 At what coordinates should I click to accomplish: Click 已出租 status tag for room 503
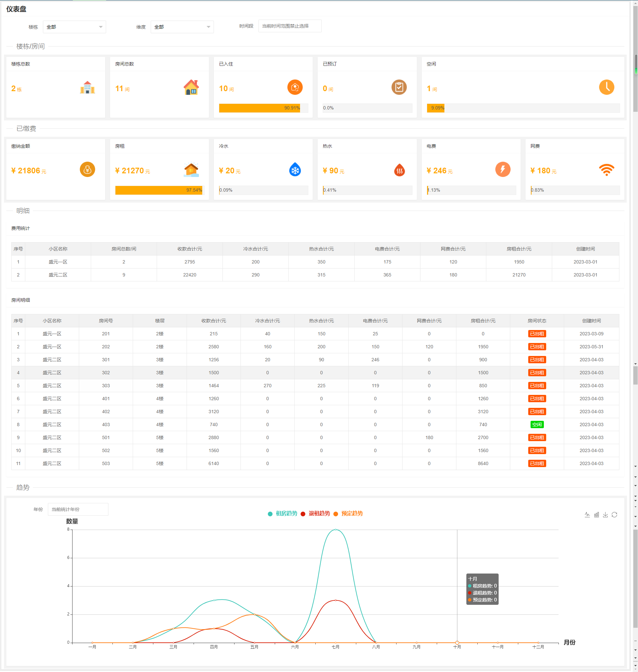pos(537,463)
